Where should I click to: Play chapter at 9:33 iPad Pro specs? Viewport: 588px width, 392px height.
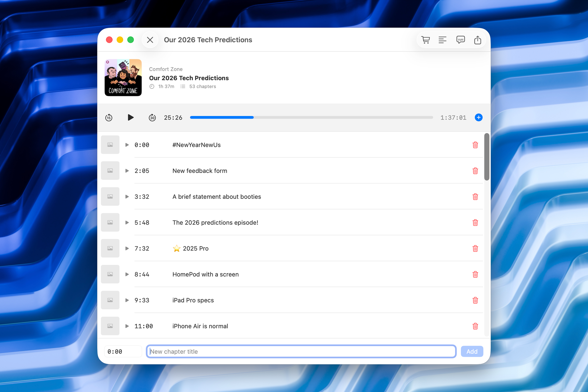pyautogui.click(x=127, y=300)
